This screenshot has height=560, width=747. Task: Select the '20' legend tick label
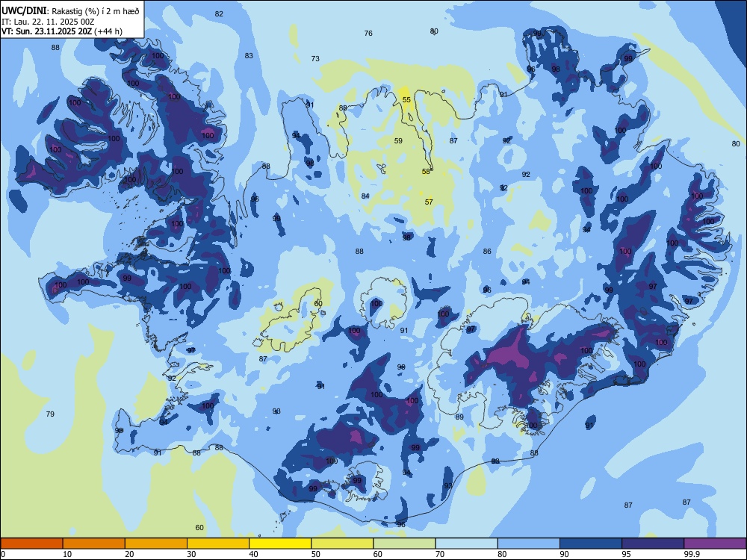(x=129, y=554)
